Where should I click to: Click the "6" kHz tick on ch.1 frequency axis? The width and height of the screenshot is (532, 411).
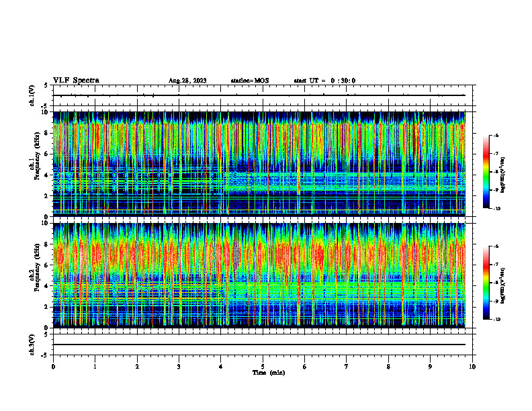point(47,154)
